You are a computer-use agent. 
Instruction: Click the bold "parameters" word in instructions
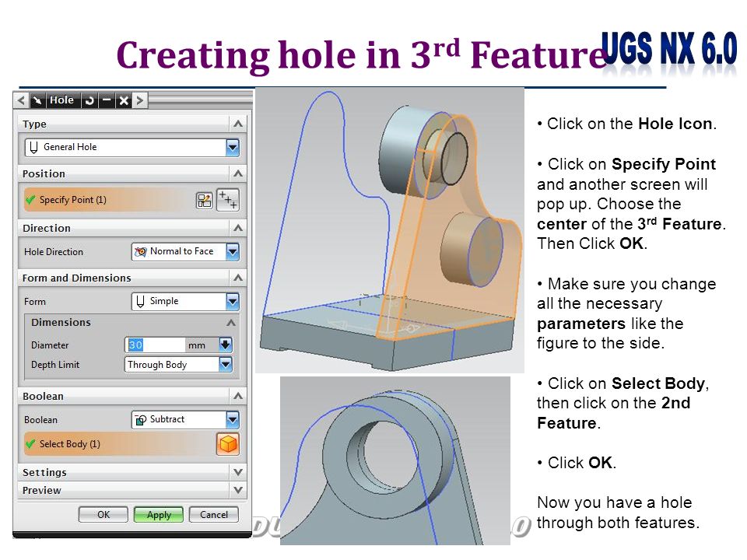[x=580, y=324]
